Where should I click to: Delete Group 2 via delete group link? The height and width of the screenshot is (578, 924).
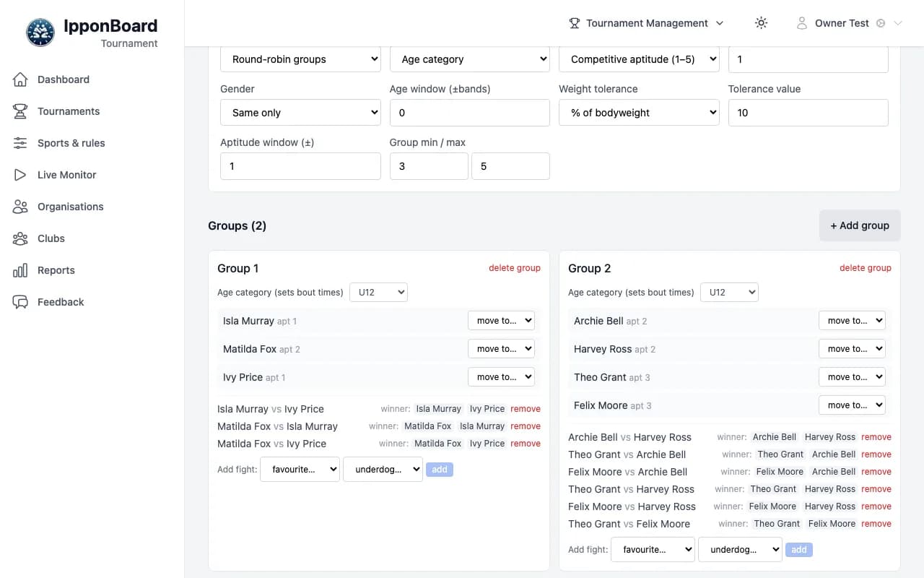(866, 268)
